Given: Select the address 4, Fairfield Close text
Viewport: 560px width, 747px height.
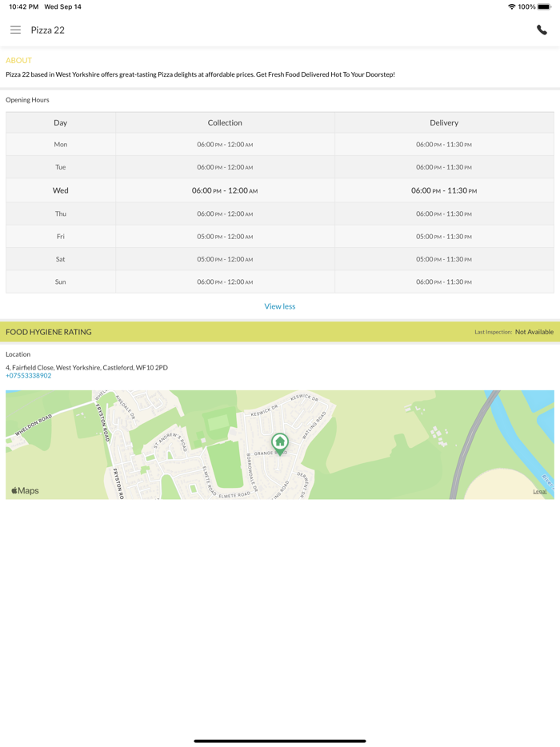Looking at the screenshot, I should click(x=86, y=367).
